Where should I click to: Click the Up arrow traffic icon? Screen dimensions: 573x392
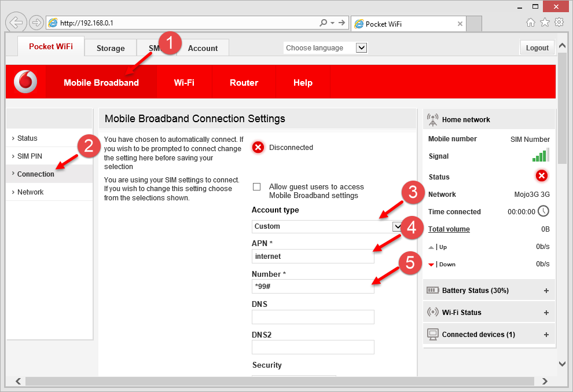click(x=431, y=247)
